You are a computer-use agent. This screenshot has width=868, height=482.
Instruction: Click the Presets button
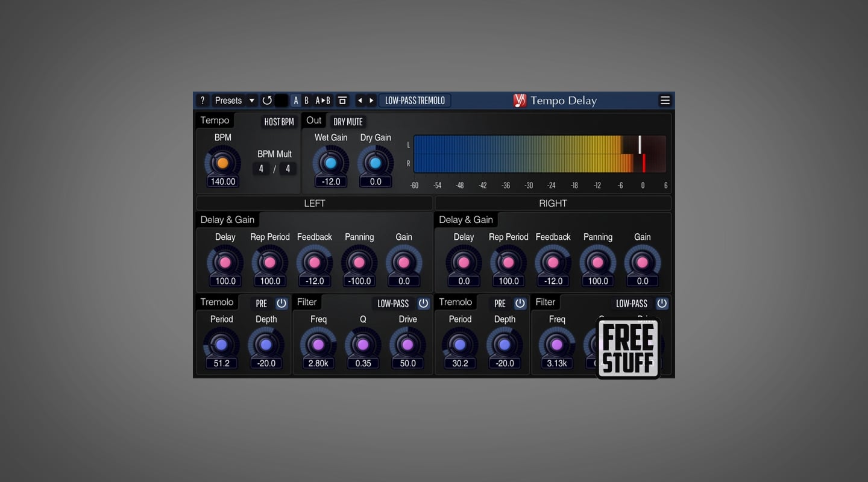point(228,101)
